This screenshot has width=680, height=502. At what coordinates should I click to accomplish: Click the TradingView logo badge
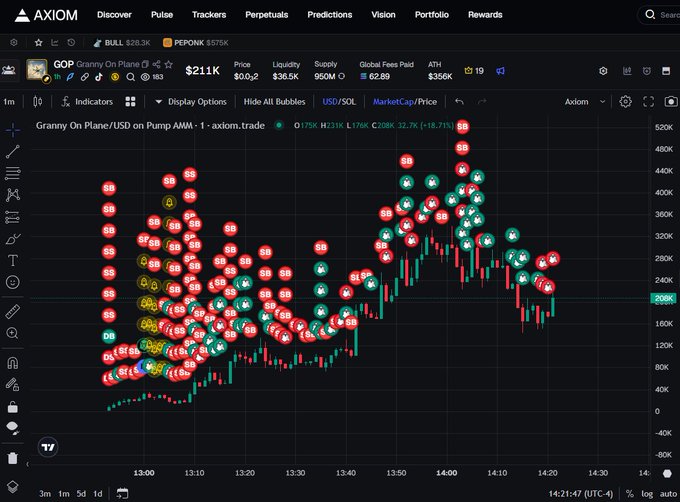coord(48,447)
